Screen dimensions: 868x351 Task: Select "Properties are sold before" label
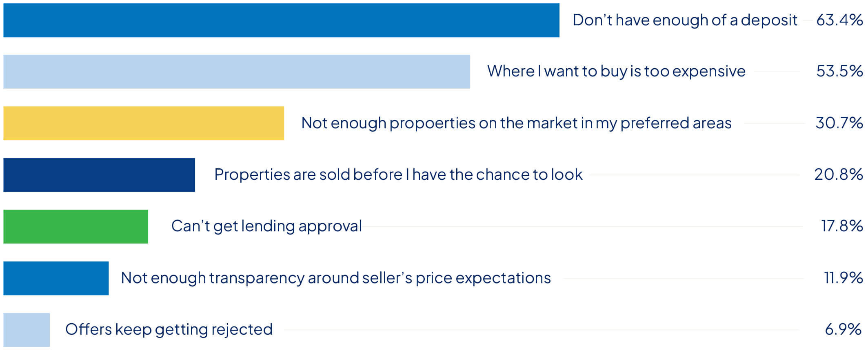point(398,174)
